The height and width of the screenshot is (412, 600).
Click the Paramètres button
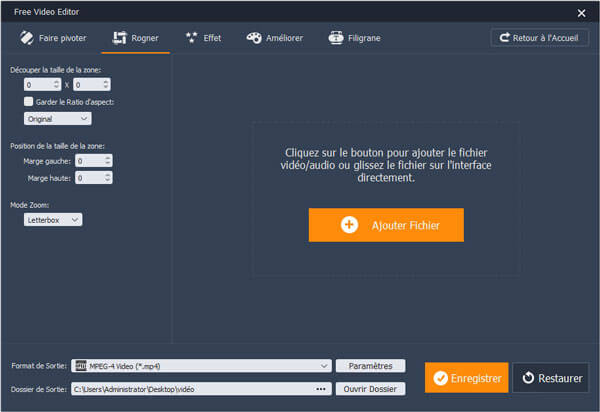pyautogui.click(x=370, y=366)
